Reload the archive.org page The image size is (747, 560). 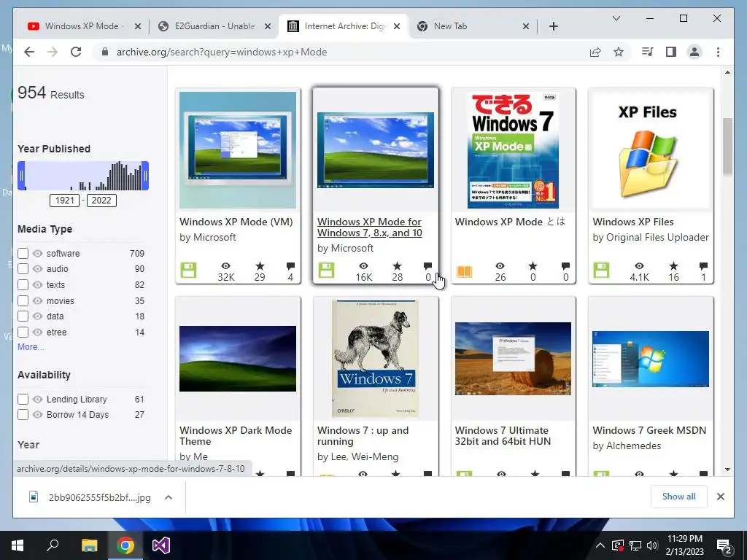pyautogui.click(x=76, y=52)
